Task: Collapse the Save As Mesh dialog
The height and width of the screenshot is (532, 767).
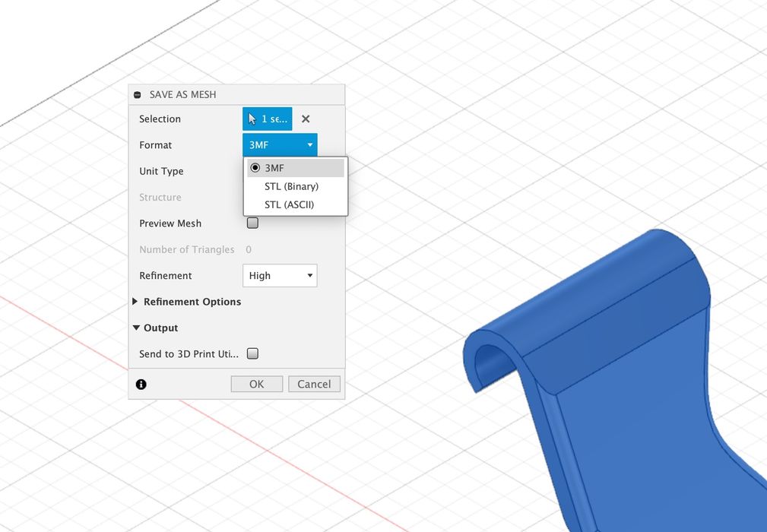Action: (137, 95)
